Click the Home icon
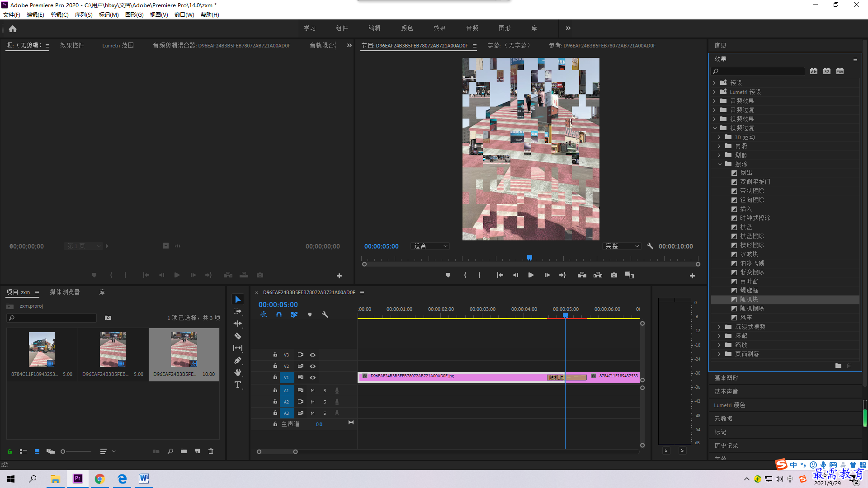 pos(13,28)
